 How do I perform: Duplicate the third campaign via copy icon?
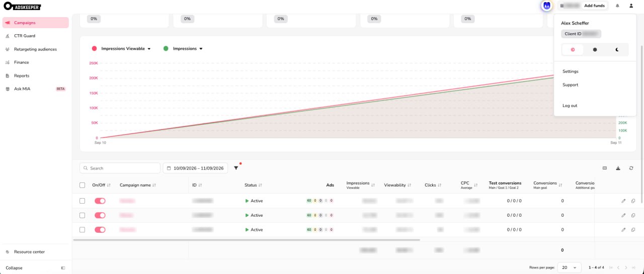[x=633, y=230]
